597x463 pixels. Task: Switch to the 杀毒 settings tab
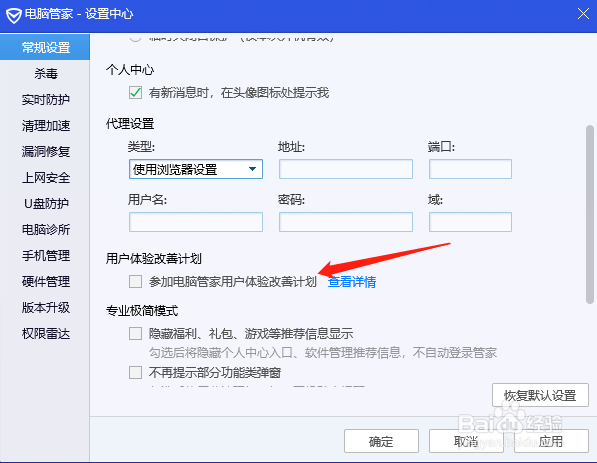pyautogui.click(x=45, y=73)
